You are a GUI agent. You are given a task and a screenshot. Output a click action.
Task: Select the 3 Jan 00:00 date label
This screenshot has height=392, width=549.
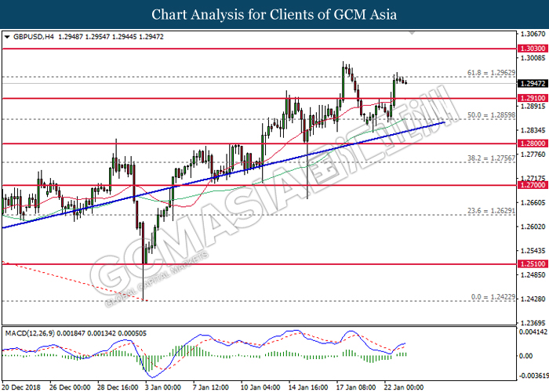click(163, 387)
